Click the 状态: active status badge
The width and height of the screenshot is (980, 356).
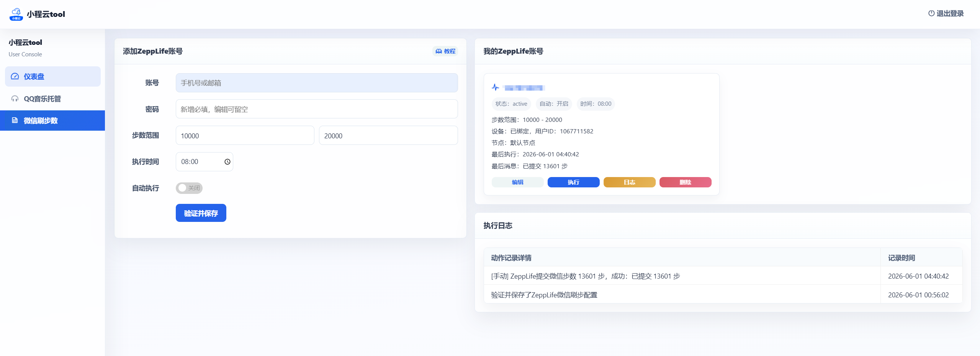click(x=511, y=104)
